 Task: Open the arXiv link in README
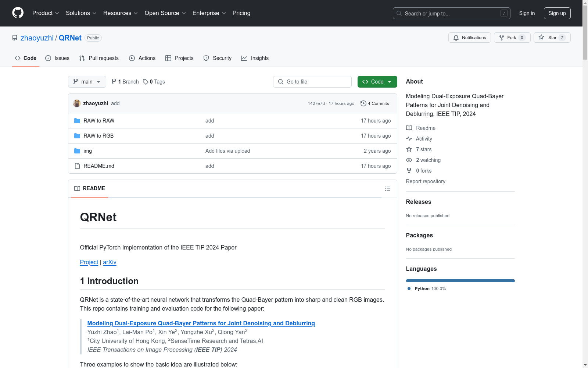[110, 262]
